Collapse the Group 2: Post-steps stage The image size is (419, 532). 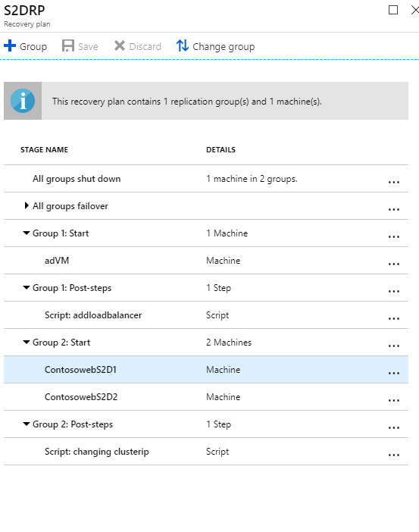[26, 424]
